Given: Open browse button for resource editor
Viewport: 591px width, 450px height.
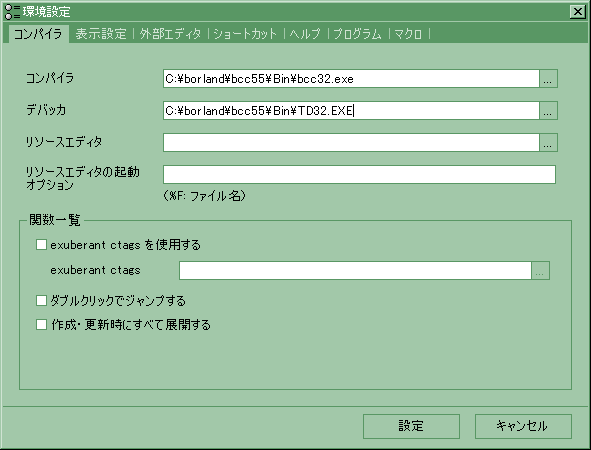Looking at the screenshot, I should pos(548,142).
